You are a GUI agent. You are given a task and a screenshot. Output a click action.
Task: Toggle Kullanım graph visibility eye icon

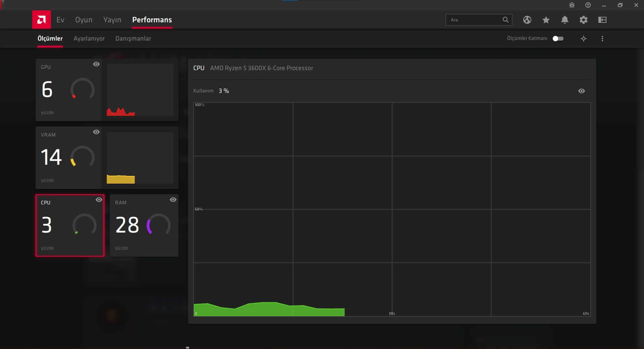[x=582, y=91]
